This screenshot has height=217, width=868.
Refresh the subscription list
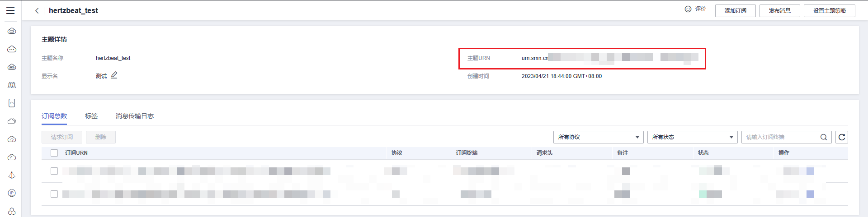pyautogui.click(x=842, y=137)
